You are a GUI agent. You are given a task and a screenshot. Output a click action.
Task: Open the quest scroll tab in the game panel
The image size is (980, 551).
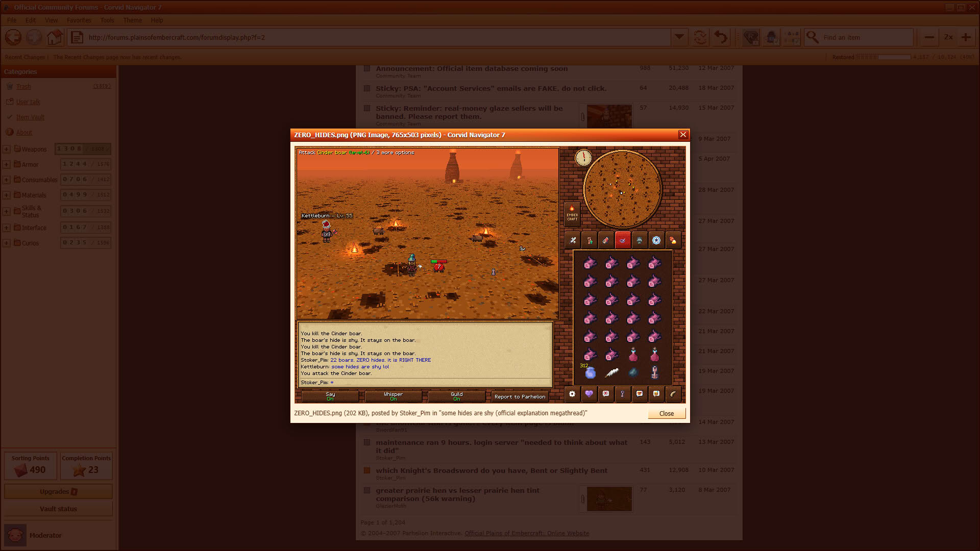(x=606, y=240)
